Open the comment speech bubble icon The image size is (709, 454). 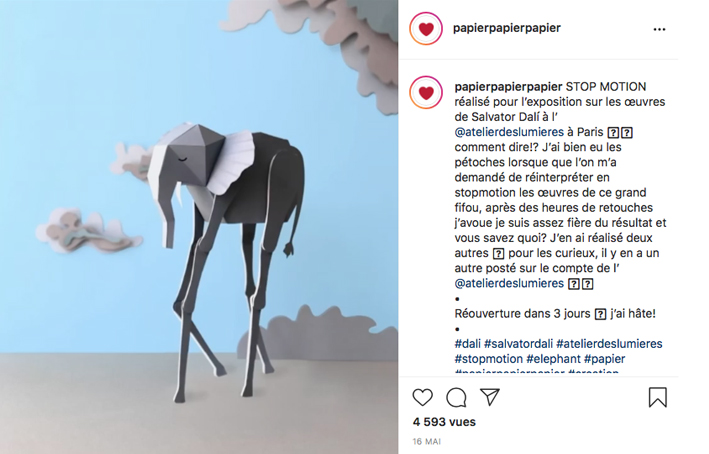tap(456, 397)
